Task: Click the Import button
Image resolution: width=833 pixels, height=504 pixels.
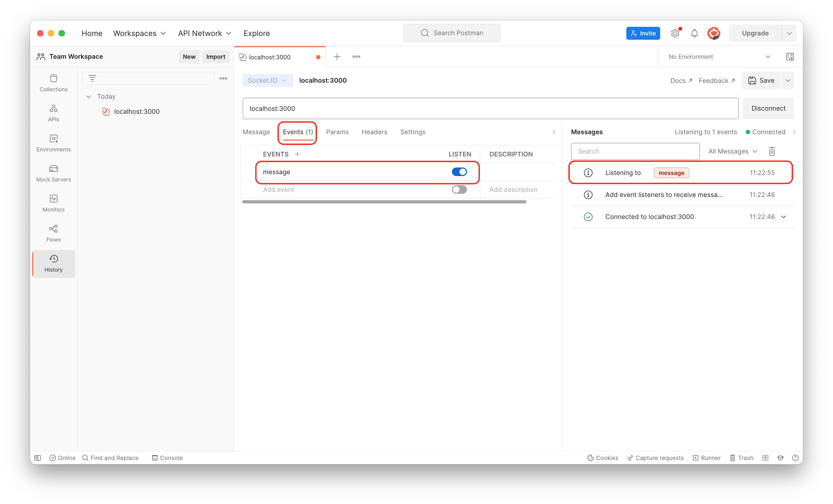Action: [215, 57]
